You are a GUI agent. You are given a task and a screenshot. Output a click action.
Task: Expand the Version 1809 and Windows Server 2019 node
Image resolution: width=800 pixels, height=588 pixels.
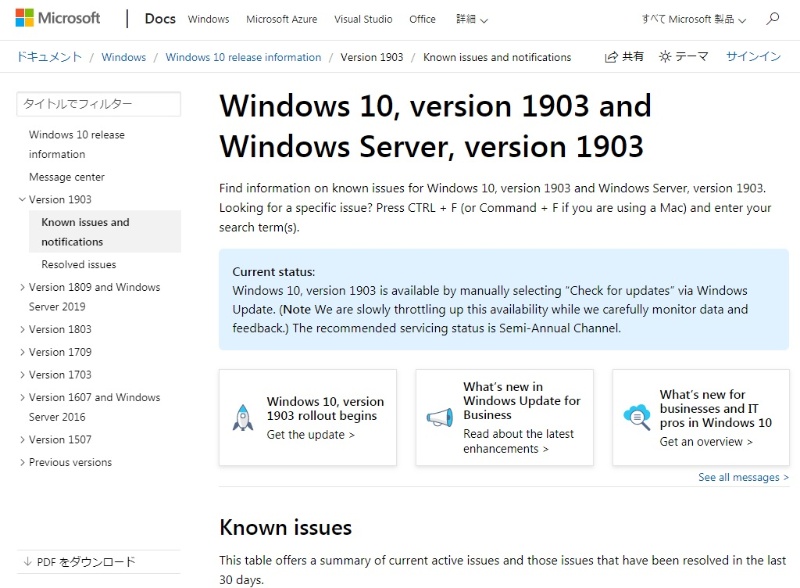point(22,287)
